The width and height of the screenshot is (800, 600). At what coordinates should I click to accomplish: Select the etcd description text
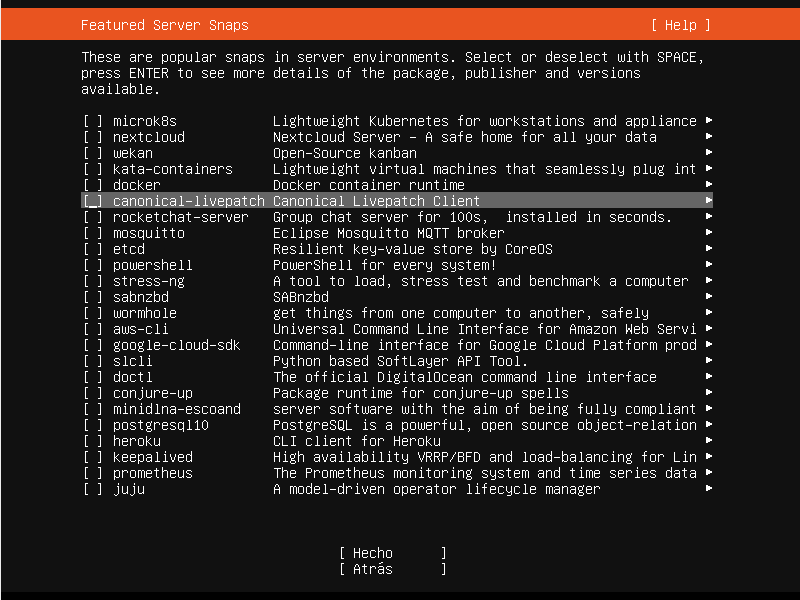click(x=413, y=249)
